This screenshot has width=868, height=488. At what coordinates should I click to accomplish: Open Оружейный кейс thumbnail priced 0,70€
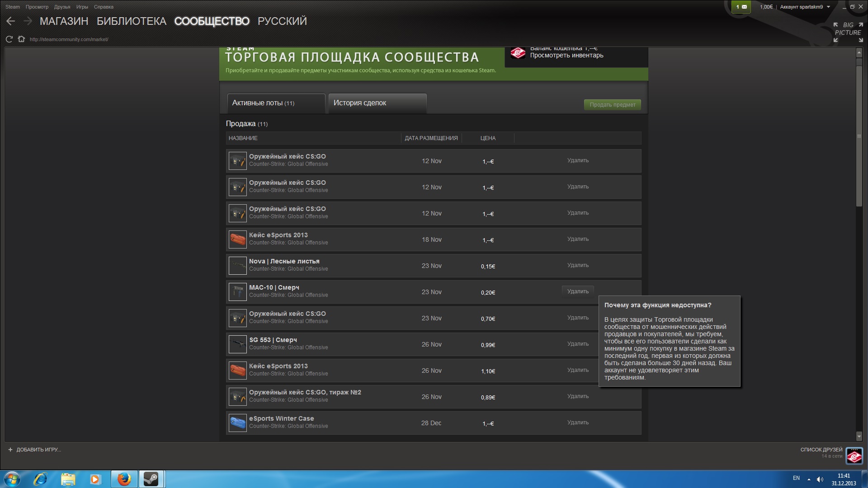tap(237, 318)
